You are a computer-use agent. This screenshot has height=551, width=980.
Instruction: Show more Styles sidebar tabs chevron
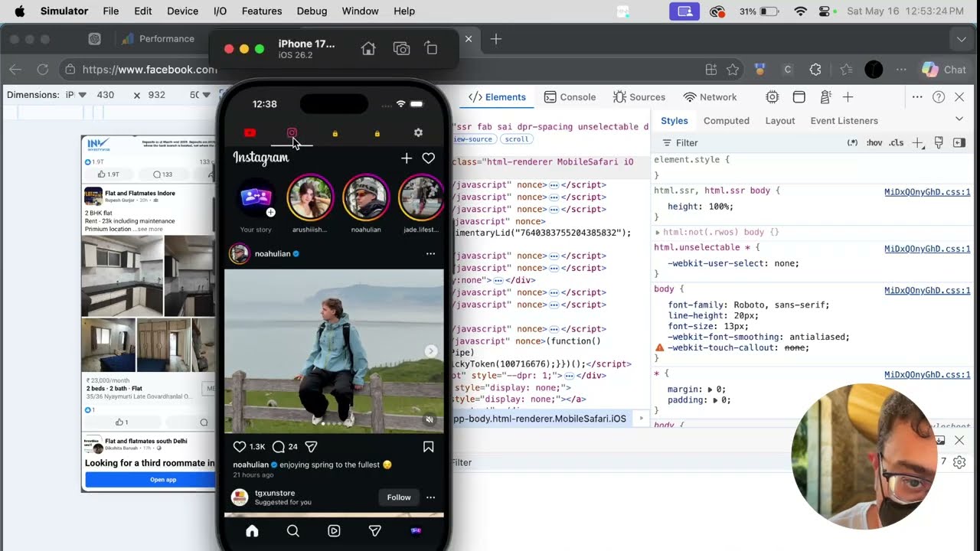coord(959,119)
